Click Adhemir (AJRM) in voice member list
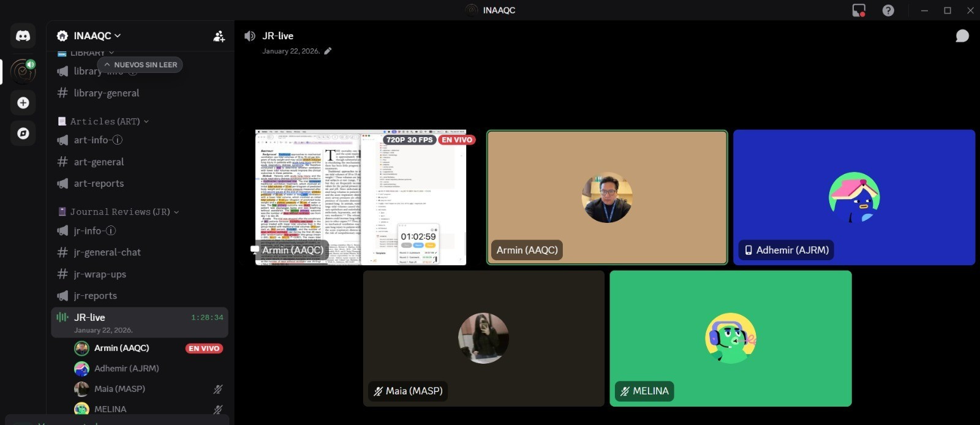This screenshot has width=980, height=425. tap(126, 369)
